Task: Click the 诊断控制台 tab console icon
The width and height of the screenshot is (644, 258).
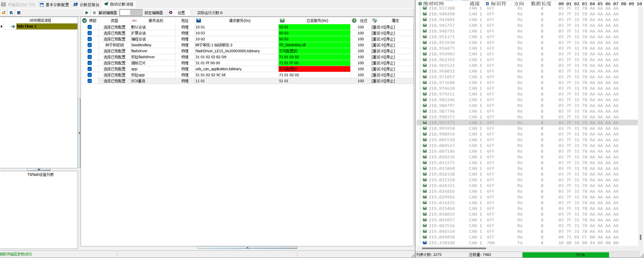Action: pos(76,5)
